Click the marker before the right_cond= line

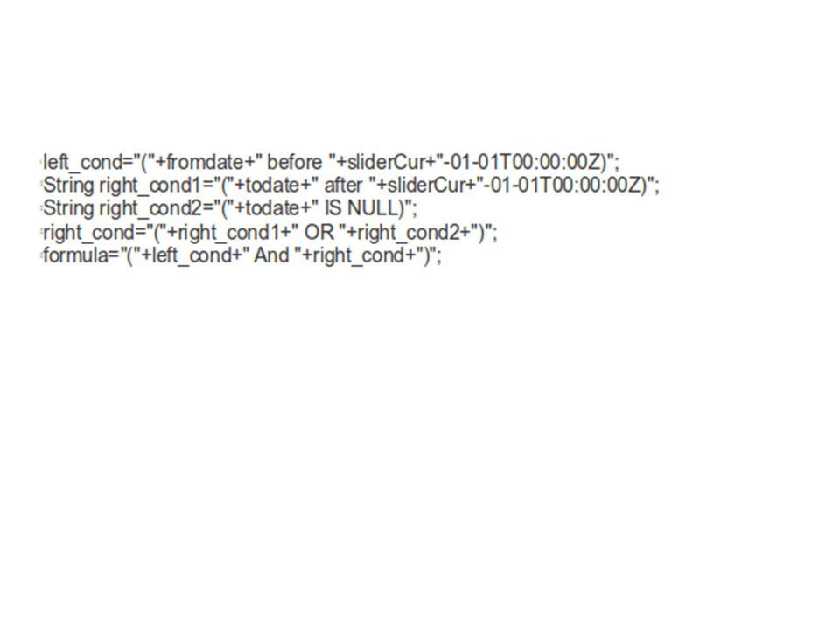(x=42, y=232)
